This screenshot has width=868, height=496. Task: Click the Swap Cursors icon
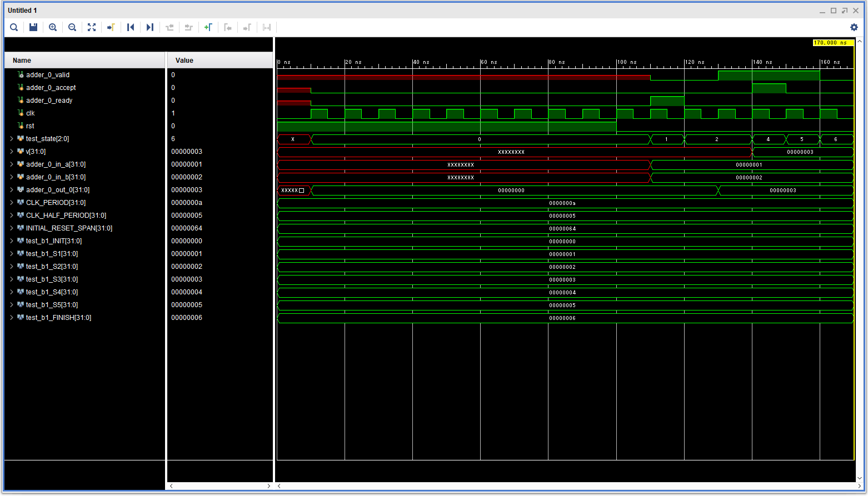pyautogui.click(x=267, y=27)
